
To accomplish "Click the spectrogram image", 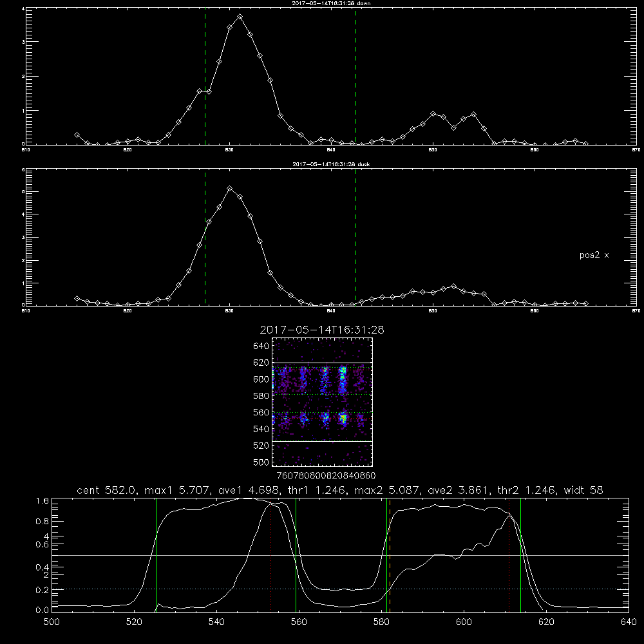I will 322,402.
